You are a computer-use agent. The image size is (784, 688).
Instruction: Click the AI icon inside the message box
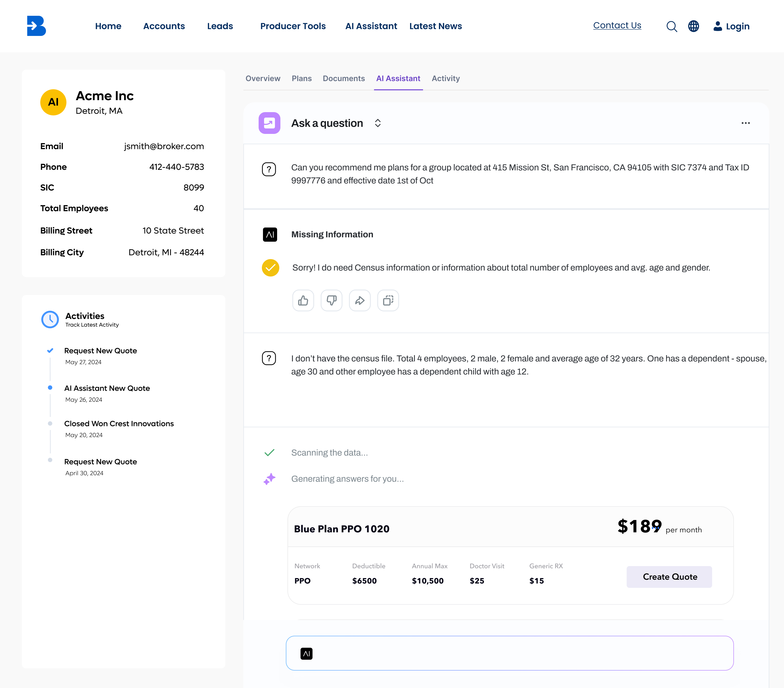[307, 653]
